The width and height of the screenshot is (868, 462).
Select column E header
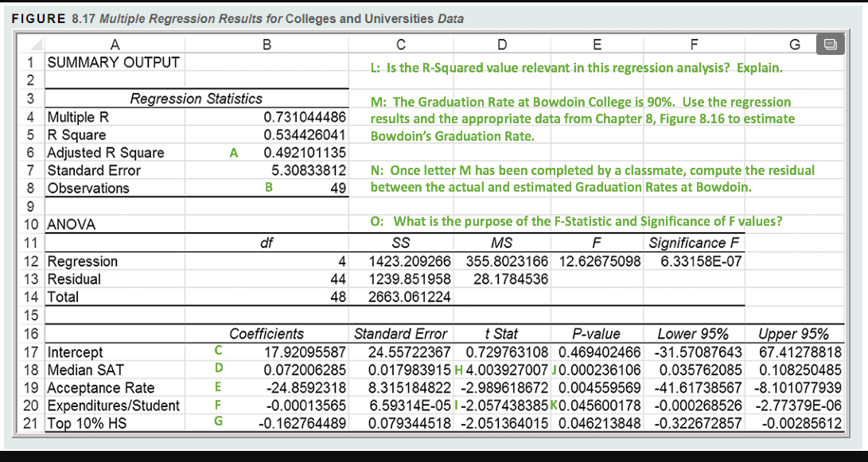click(597, 45)
